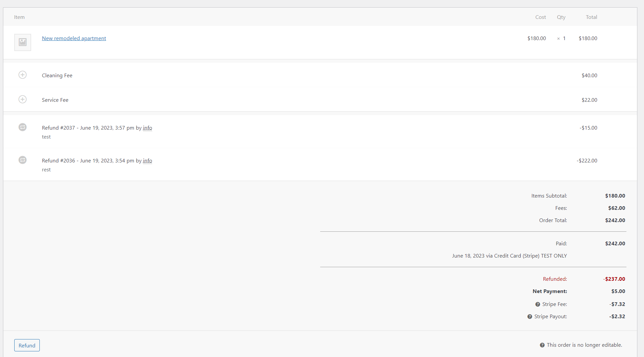Click the refund icon beside Refund #2036

23,160
